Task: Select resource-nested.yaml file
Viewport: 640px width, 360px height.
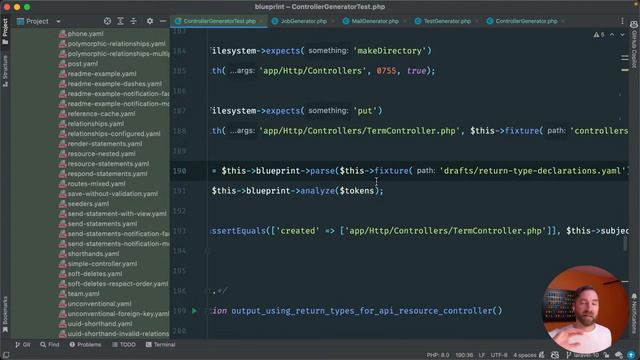Action: [101, 154]
